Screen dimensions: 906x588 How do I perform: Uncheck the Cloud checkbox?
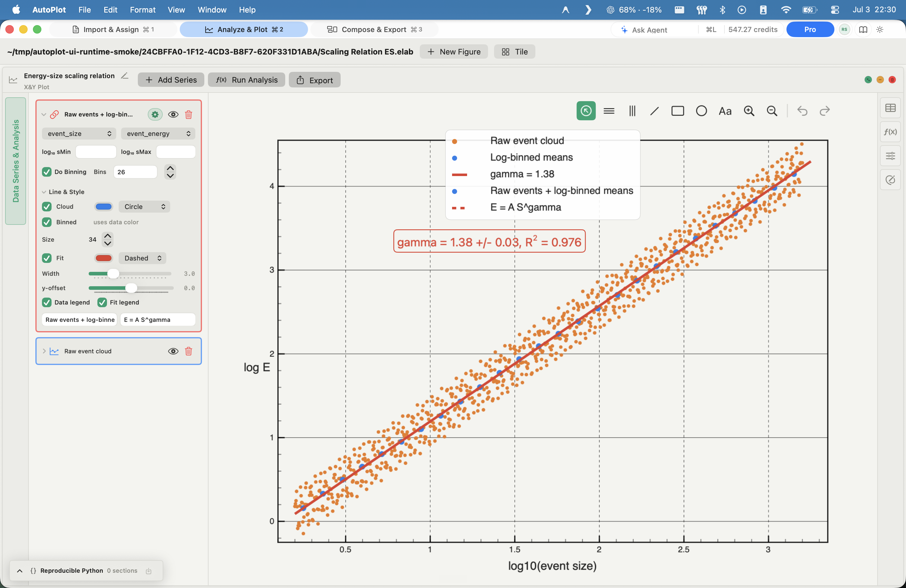(x=46, y=207)
